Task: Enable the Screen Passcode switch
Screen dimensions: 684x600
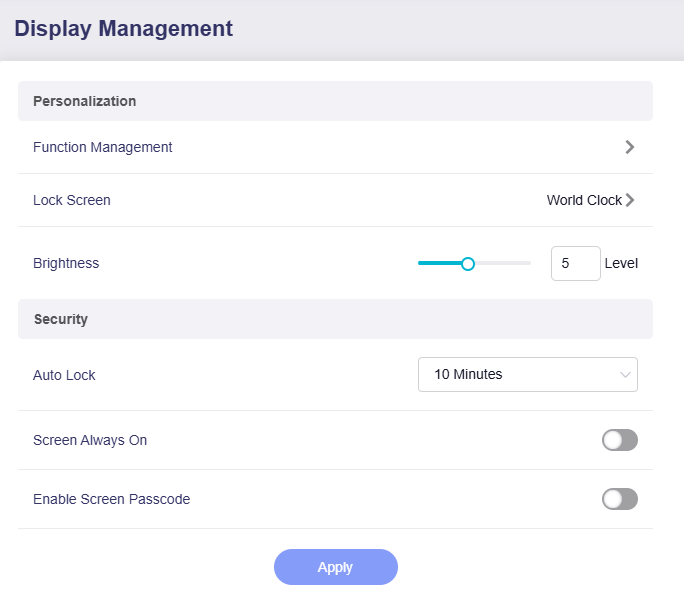Action: tap(619, 499)
